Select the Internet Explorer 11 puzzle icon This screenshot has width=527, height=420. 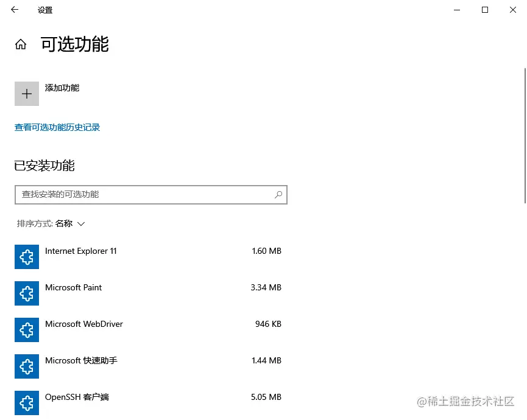pos(27,257)
